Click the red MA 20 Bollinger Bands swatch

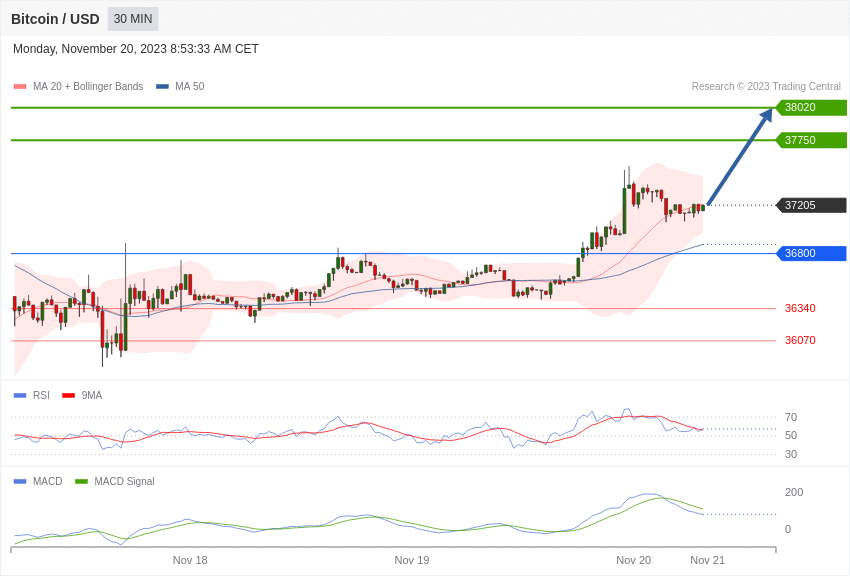(20, 87)
